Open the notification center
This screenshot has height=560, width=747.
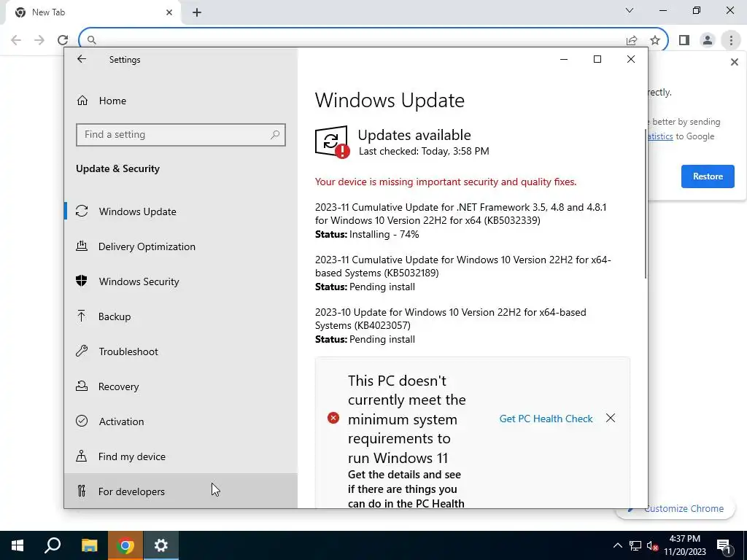point(724,545)
